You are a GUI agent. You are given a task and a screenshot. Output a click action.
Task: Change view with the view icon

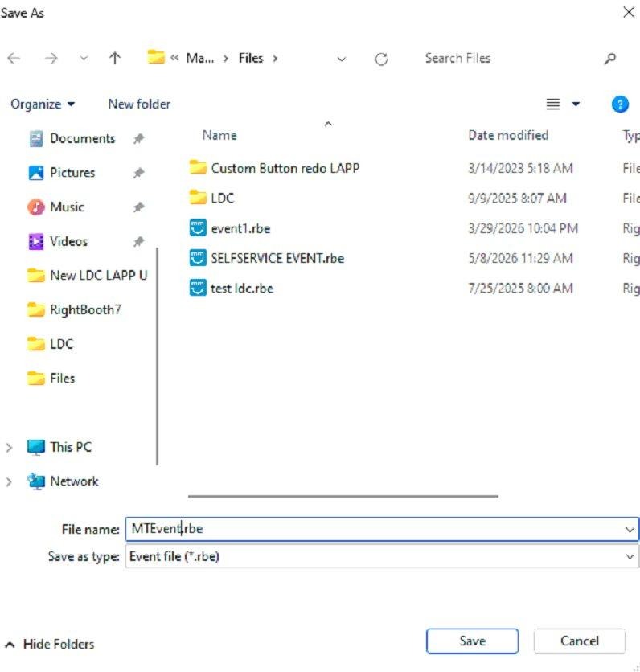point(553,104)
